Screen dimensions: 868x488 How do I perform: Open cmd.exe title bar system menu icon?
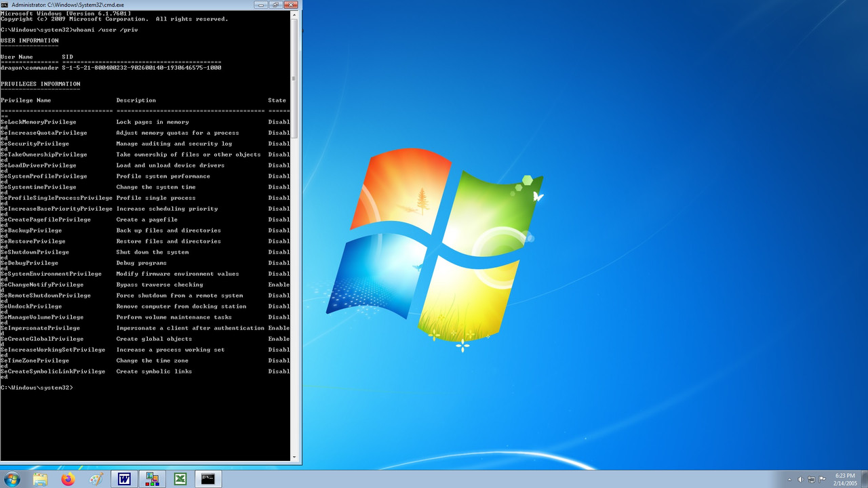(5, 5)
